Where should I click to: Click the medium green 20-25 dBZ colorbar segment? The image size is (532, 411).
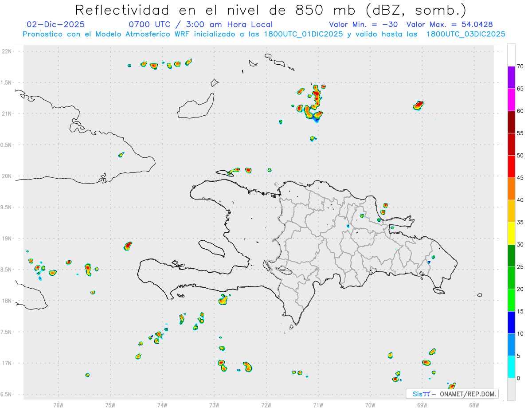pos(512,278)
